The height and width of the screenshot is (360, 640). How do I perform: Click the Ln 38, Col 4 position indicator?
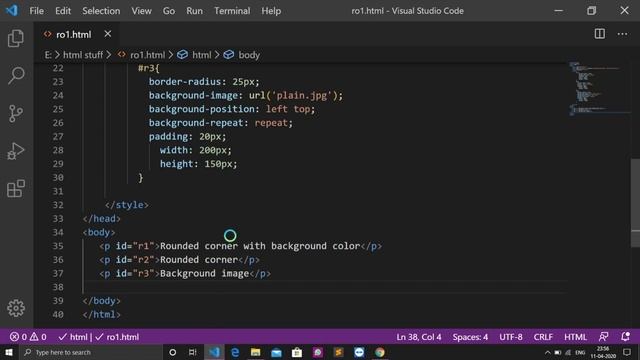419,337
